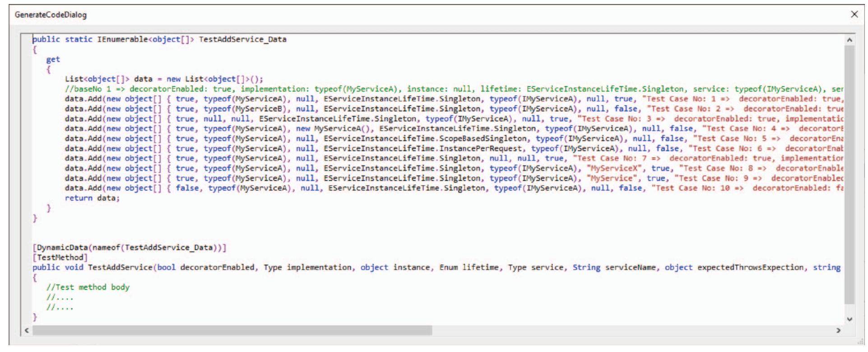Image resolution: width=868 pixels, height=352 pixels.
Task: Click the 'return data;' line
Action: point(92,198)
